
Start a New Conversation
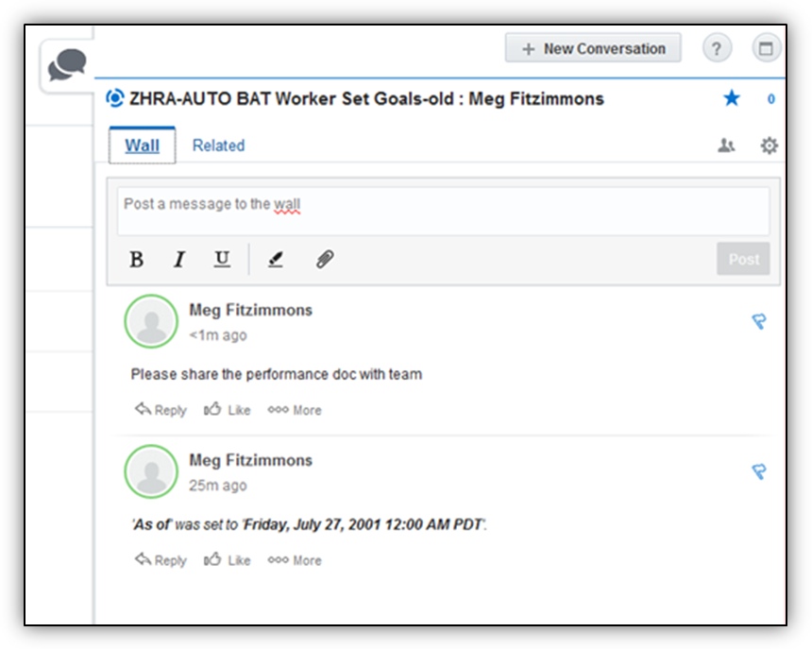(x=593, y=49)
